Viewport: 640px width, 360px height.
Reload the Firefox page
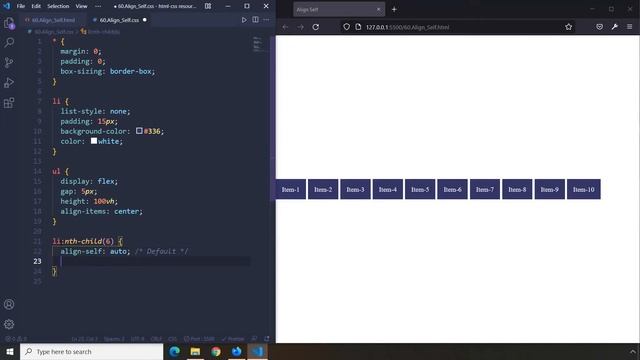pyautogui.click(x=316, y=27)
